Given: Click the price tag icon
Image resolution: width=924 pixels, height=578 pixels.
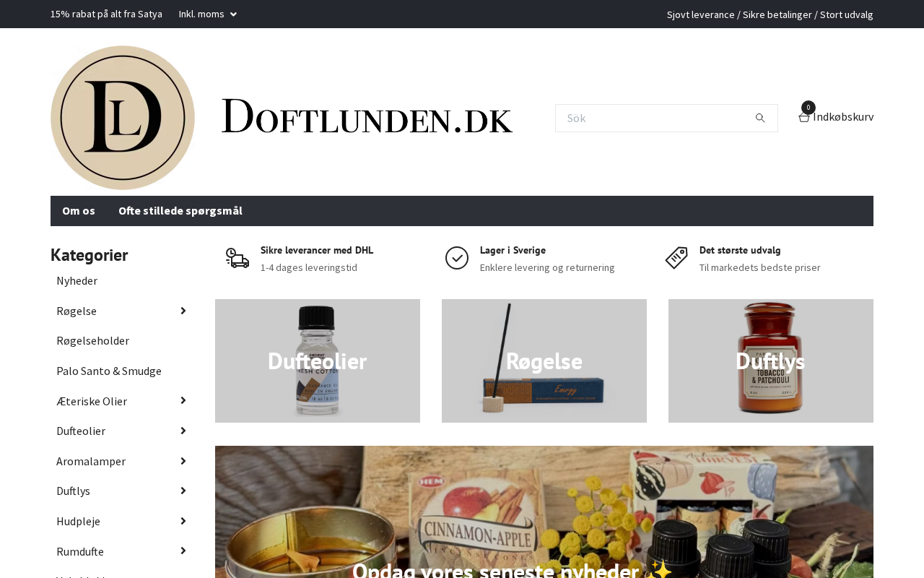Looking at the screenshot, I should 676,258.
